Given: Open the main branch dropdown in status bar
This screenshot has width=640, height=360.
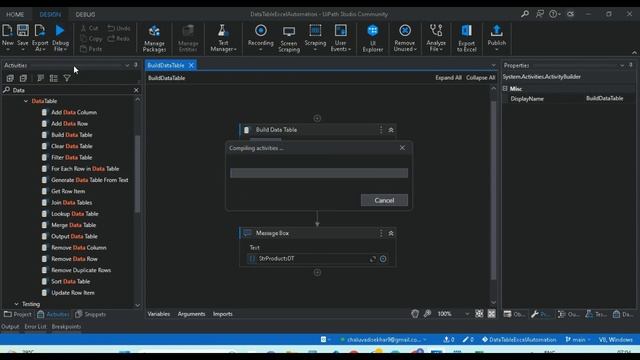Looking at the screenshot, I should (578, 340).
